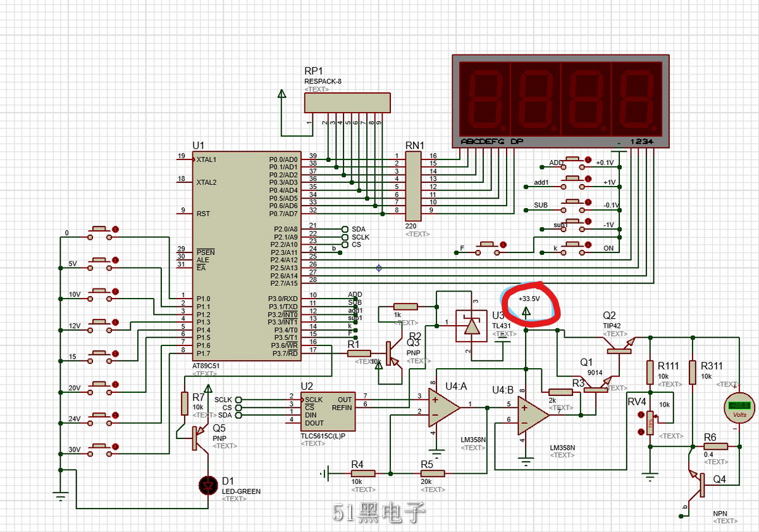Click the four-digit seven-segment display
Image resolution: width=759 pixels, height=532 pixels.
tap(560, 101)
